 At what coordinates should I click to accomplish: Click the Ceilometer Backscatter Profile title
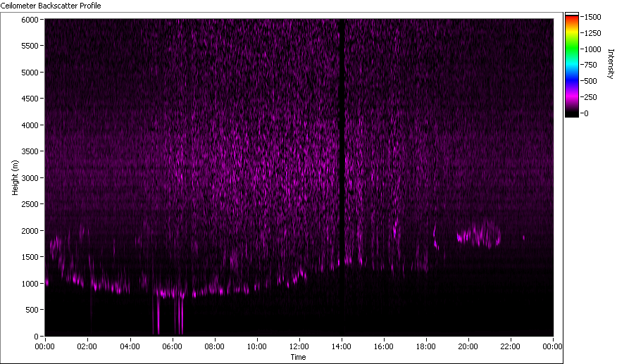[x=51, y=6]
